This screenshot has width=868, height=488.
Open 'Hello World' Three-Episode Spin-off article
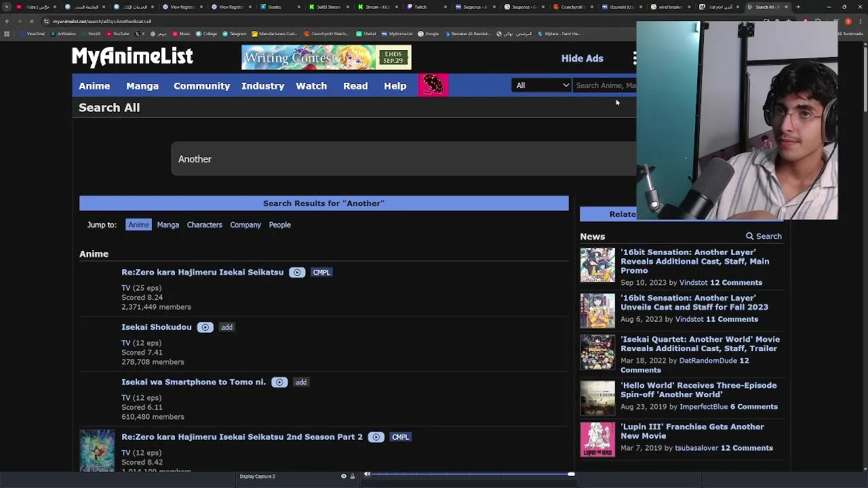(698, 390)
